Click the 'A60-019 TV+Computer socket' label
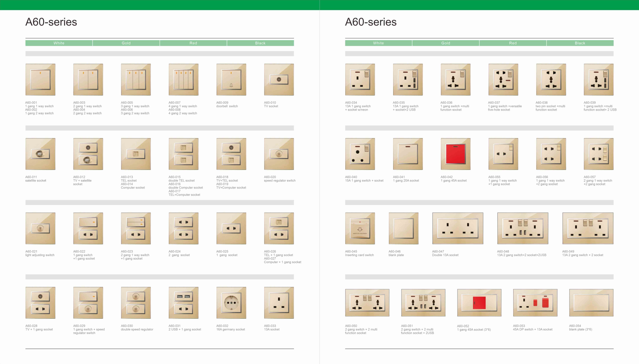 click(x=231, y=186)
